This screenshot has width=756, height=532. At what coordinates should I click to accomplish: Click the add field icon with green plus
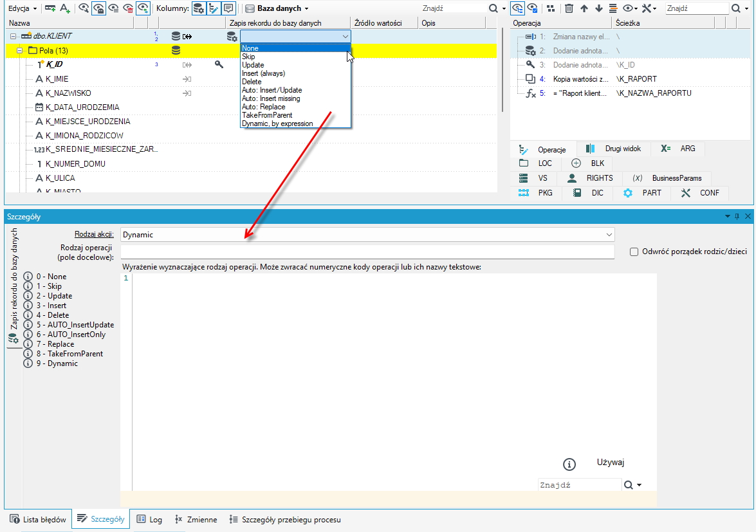pyautogui.click(x=50, y=8)
